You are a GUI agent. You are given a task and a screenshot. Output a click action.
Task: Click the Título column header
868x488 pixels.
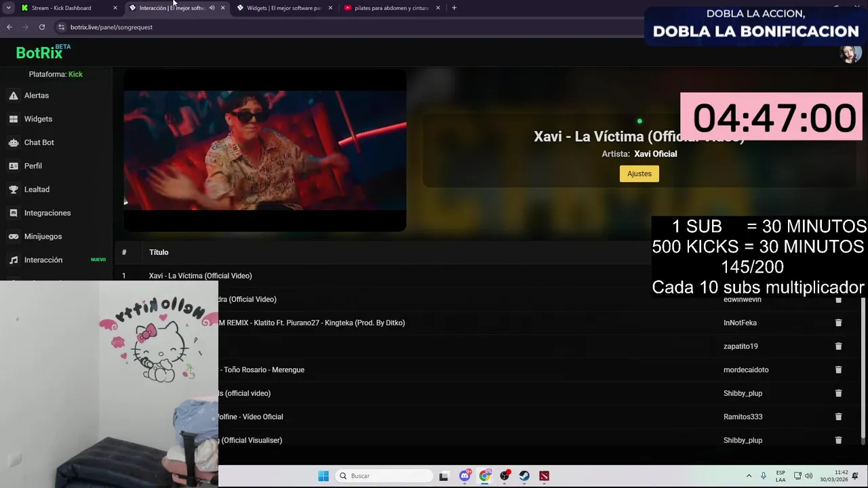pyautogui.click(x=159, y=252)
